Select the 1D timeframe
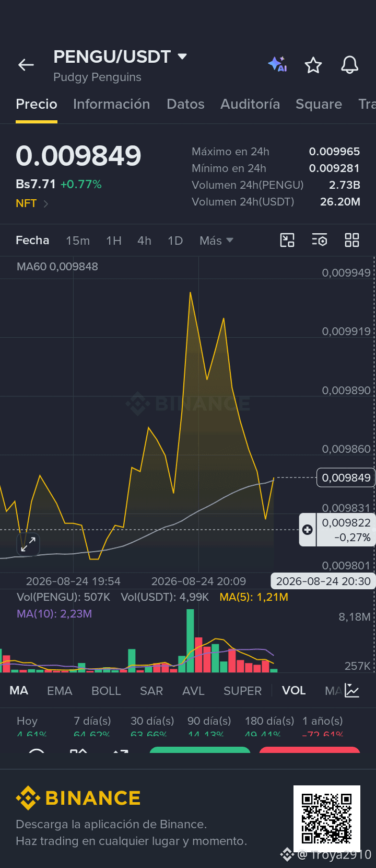The image size is (376, 868). point(175,241)
